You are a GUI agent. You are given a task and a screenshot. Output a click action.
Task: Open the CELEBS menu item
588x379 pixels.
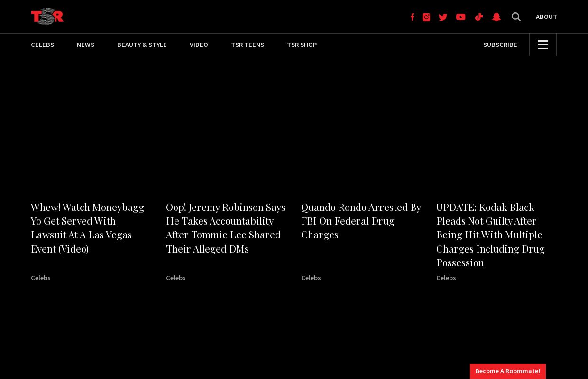click(42, 45)
